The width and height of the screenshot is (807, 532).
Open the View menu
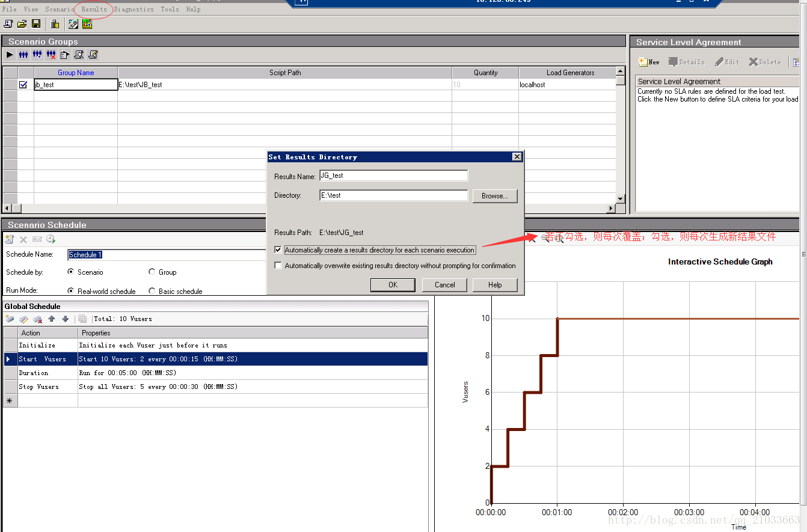[31, 9]
